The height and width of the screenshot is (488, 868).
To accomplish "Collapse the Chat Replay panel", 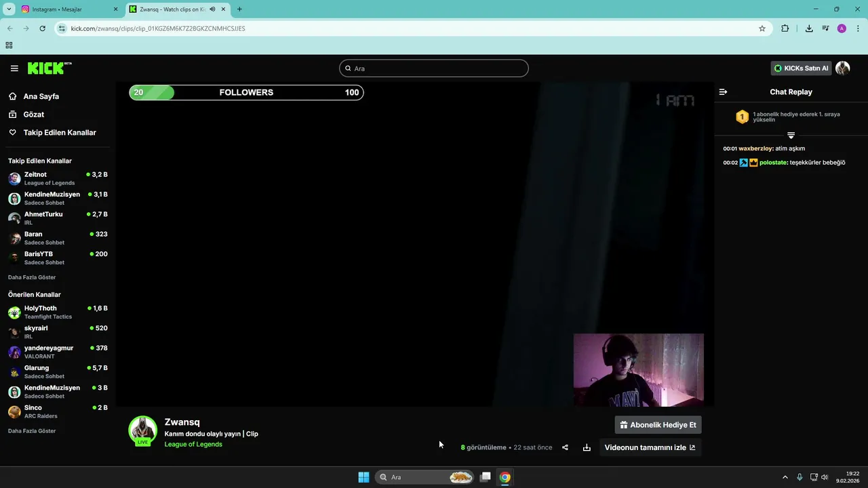I will (723, 92).
